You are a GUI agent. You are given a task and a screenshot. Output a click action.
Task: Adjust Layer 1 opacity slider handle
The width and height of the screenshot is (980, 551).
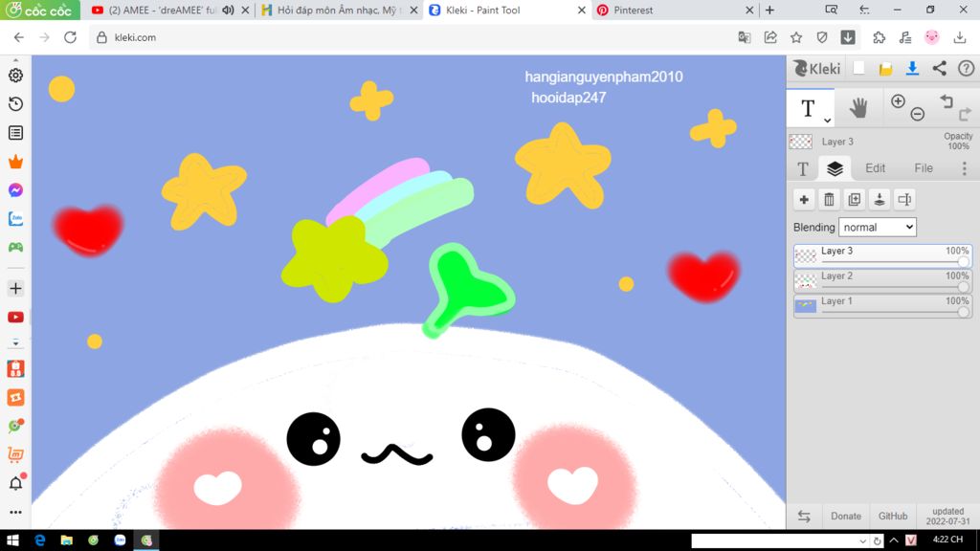coord(963,312)
